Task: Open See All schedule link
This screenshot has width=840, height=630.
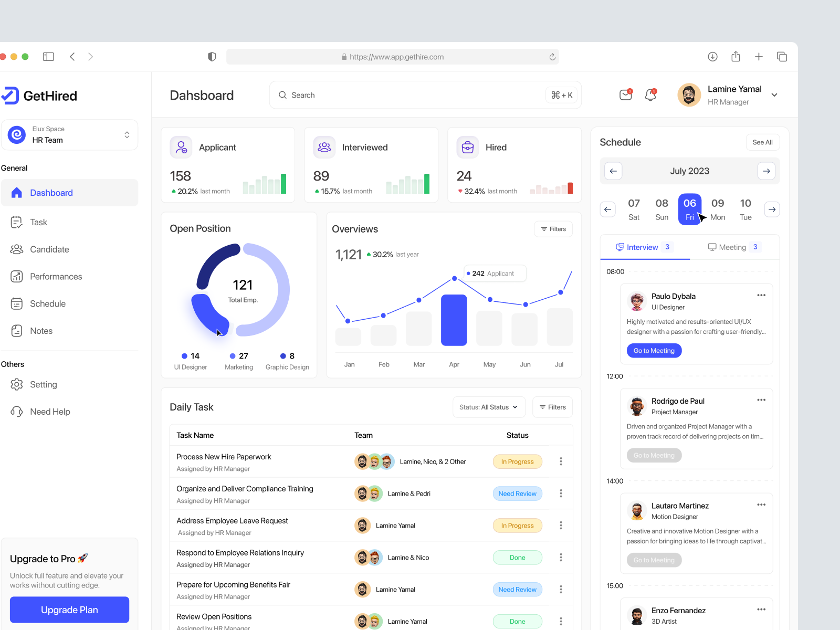Action: 762,142
